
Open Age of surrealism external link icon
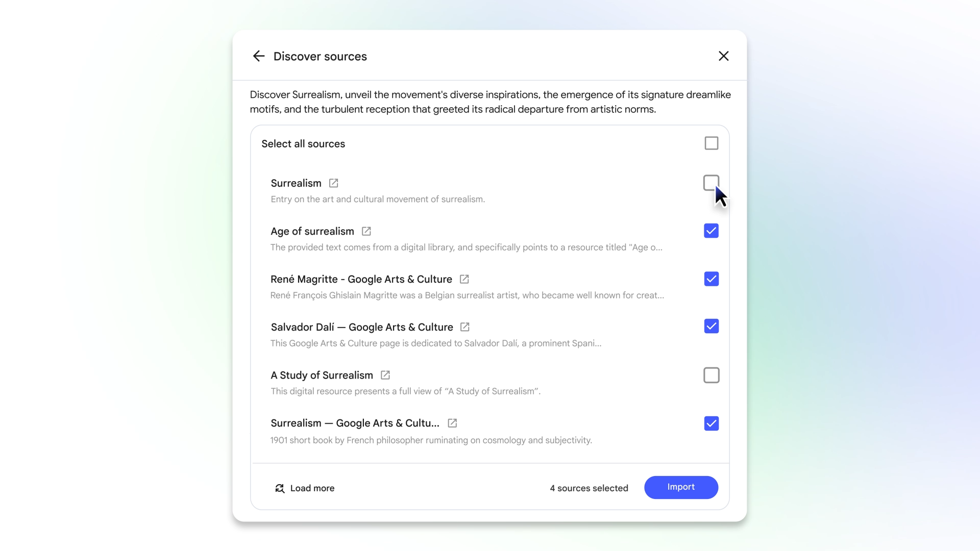pyautogui.click(x=366, y=231)
